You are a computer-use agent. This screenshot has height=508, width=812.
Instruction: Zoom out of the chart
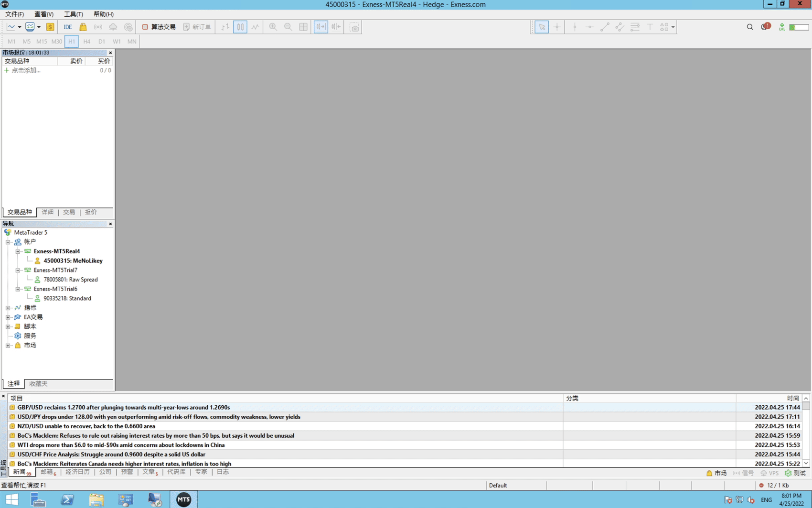[x=288, y=27]
